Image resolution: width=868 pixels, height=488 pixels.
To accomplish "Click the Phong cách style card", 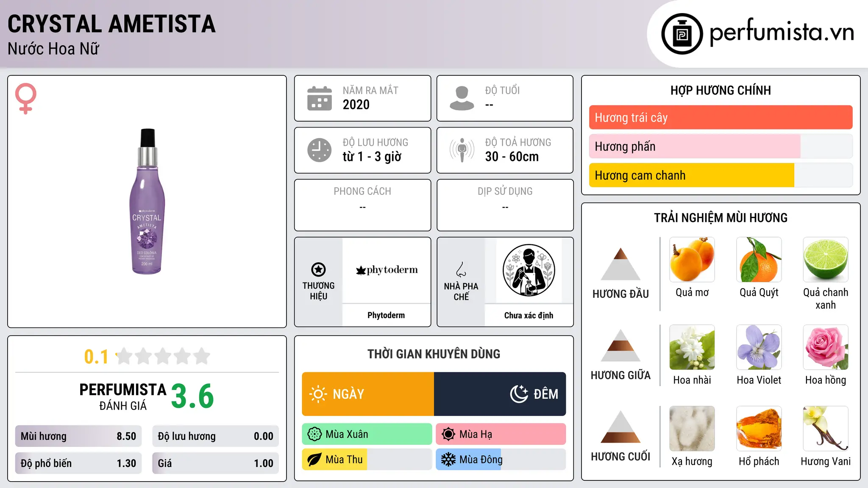I will tap(363, 205).
